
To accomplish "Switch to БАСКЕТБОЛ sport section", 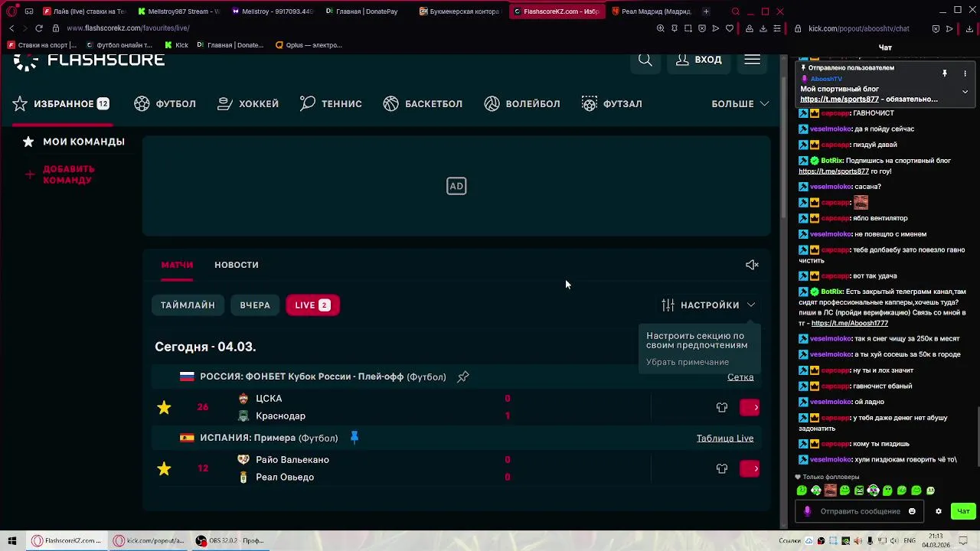I will [x=423, y=104].
